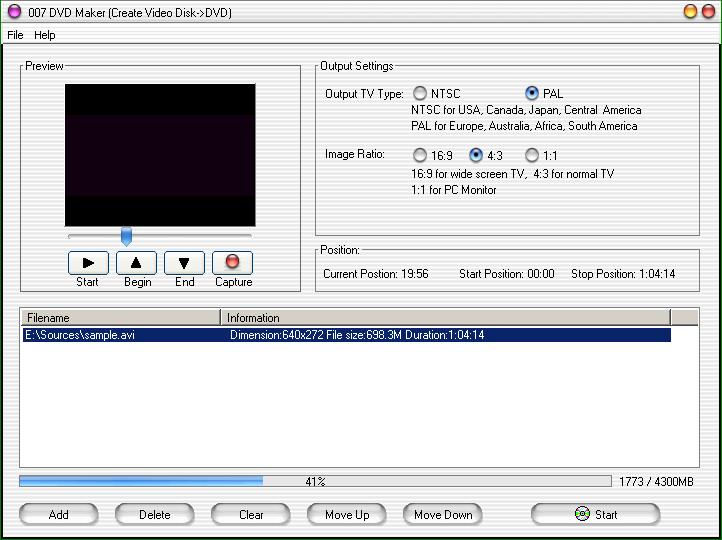Select PAL output TV type

[532, 93]
